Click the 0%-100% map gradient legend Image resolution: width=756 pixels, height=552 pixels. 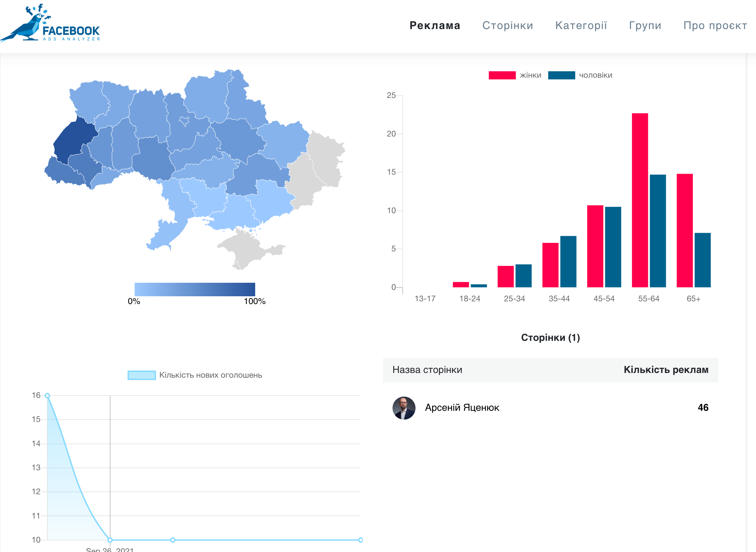pyautogui.click(x=195, y=290)
